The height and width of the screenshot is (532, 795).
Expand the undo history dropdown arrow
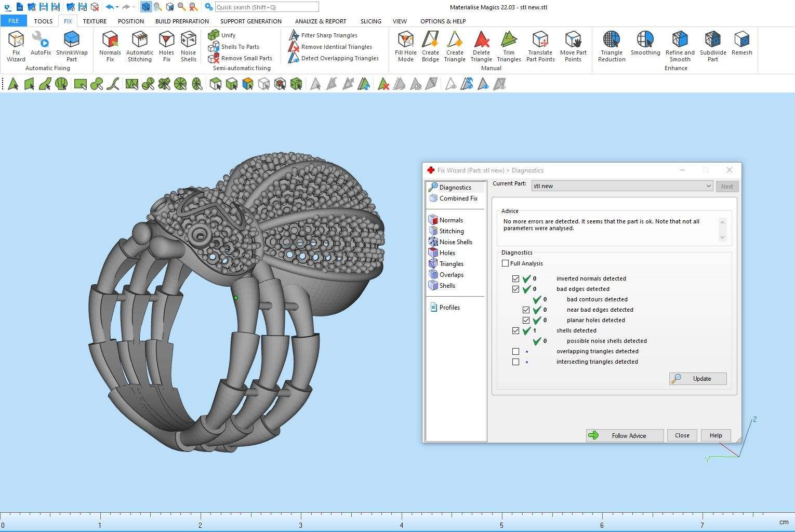pos(117,7)
